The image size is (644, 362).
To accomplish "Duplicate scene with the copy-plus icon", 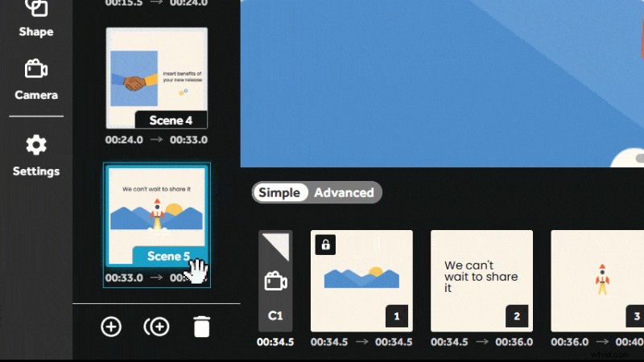I will [x=156, y=327].
